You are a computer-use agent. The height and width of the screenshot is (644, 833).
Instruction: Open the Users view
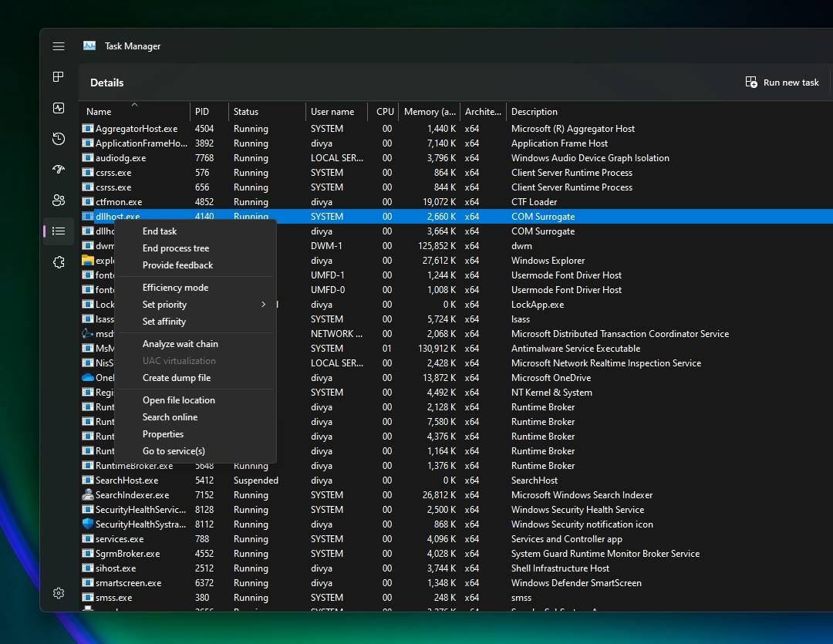58,200
